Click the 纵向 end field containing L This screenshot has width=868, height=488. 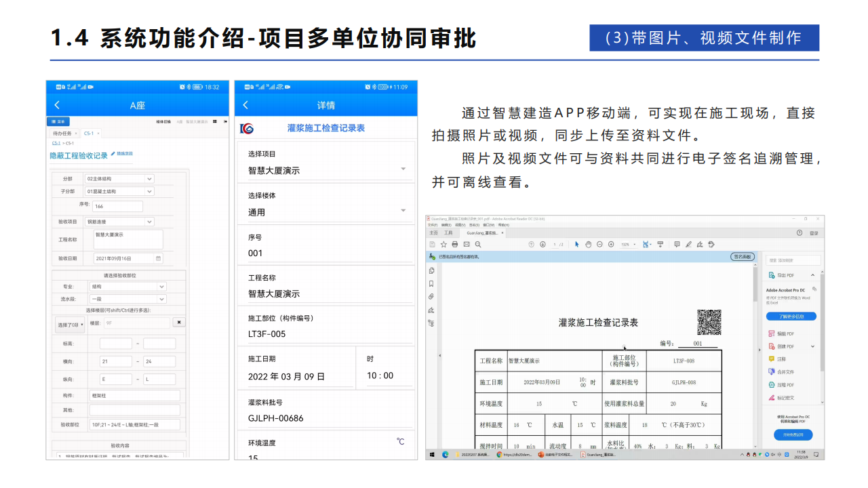[x=159, y=380]
